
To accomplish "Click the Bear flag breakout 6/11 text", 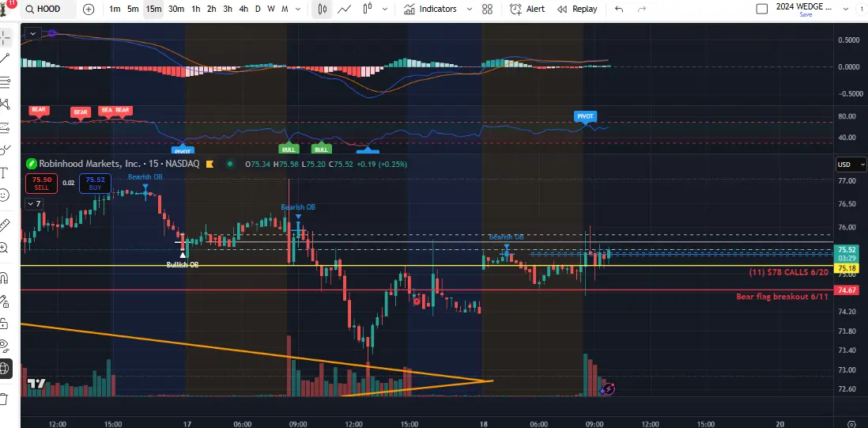I will tap(782, 297).
